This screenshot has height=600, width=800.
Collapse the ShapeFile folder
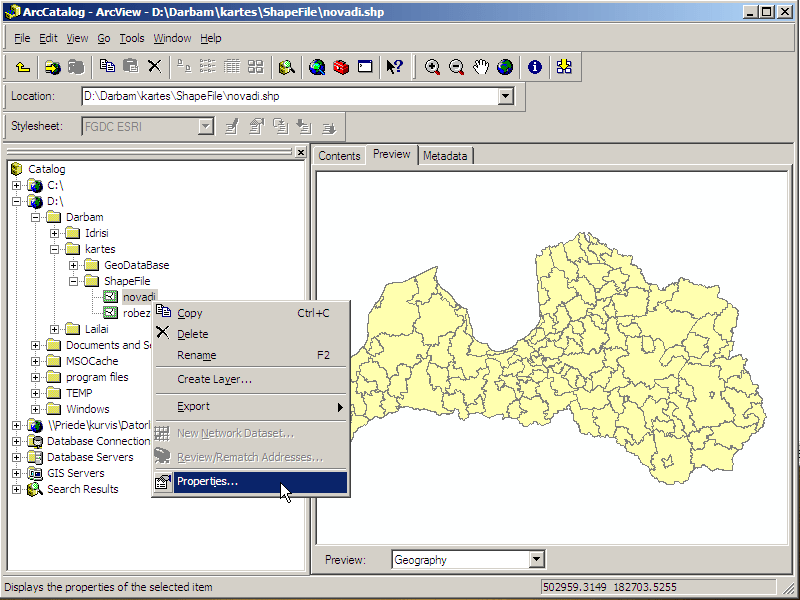[73, 281]
